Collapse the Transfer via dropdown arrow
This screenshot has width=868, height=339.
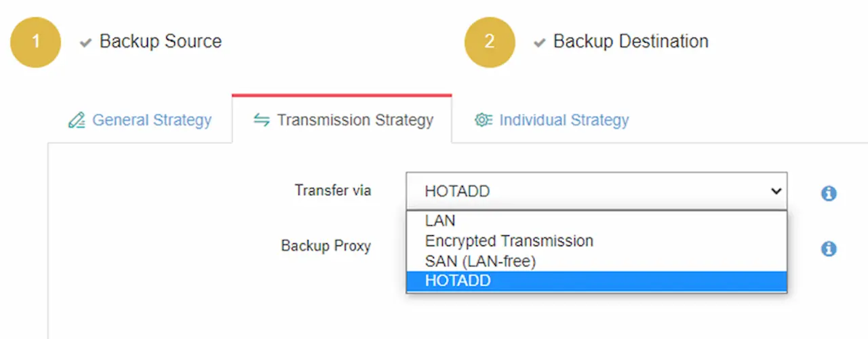(776, 191)
